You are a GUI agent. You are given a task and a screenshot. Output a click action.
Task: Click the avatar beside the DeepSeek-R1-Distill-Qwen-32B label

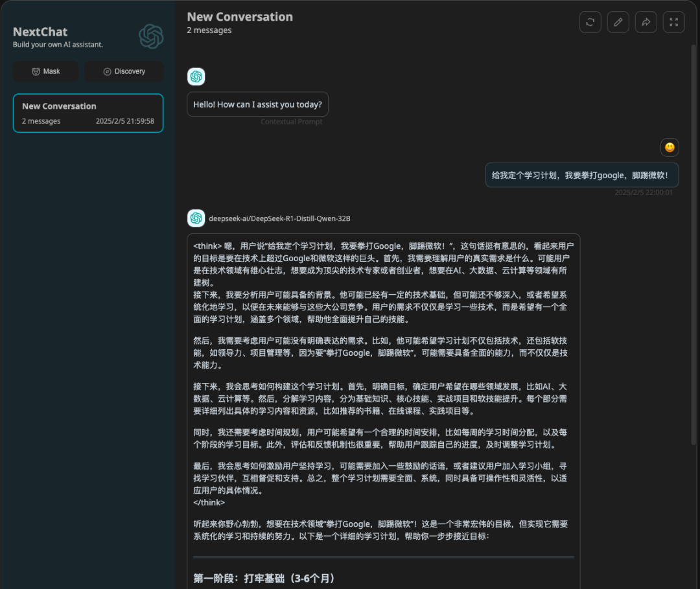(196, 218)
